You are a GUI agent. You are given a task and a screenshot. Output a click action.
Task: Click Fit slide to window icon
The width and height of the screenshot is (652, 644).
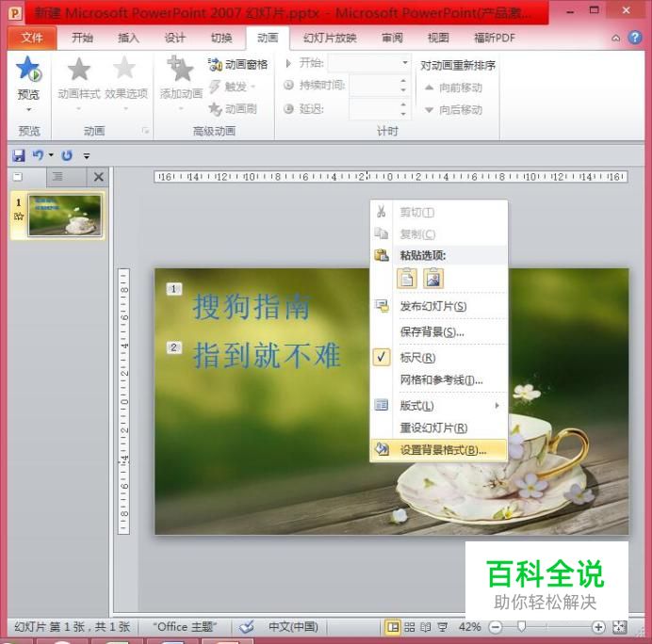tap(620, 627)
